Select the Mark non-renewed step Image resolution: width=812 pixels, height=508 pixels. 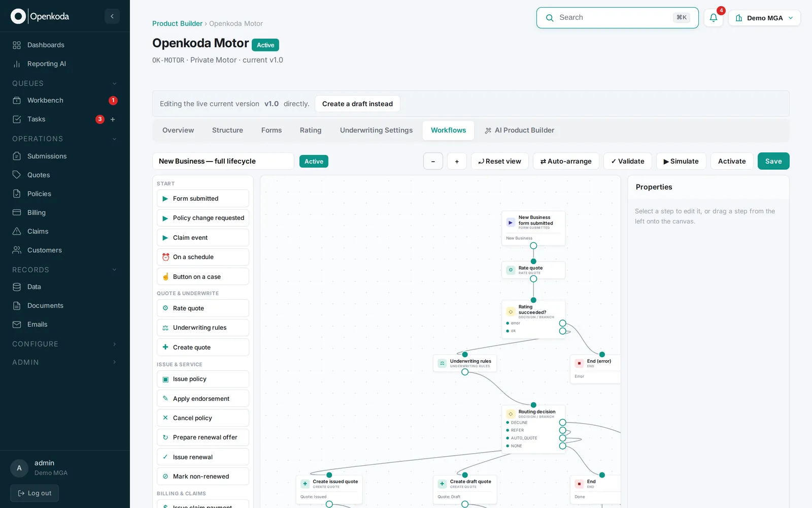click(203, 477)
